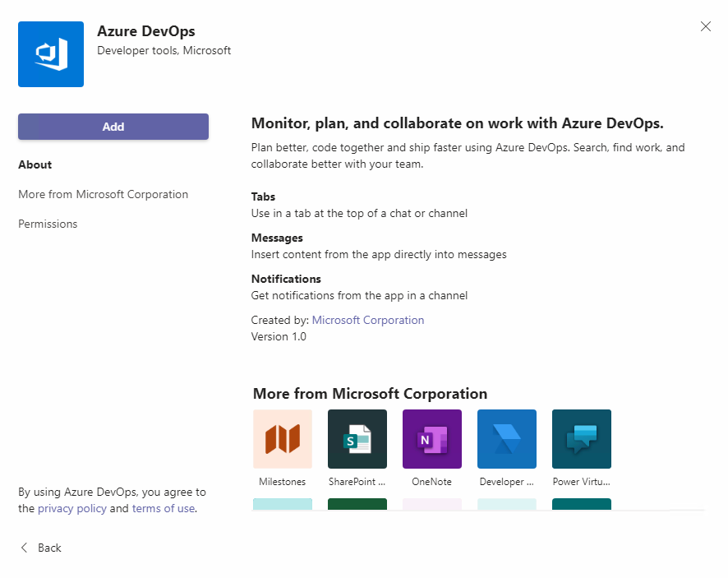Image resolution: width=728 pixels, height=578 pixels.
Task: Click the Messages capability heading
Action: (x=277, y=238)
